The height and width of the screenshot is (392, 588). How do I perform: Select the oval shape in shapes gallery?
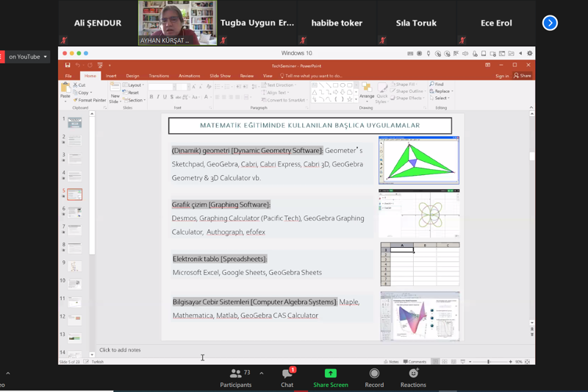(343, 85)
